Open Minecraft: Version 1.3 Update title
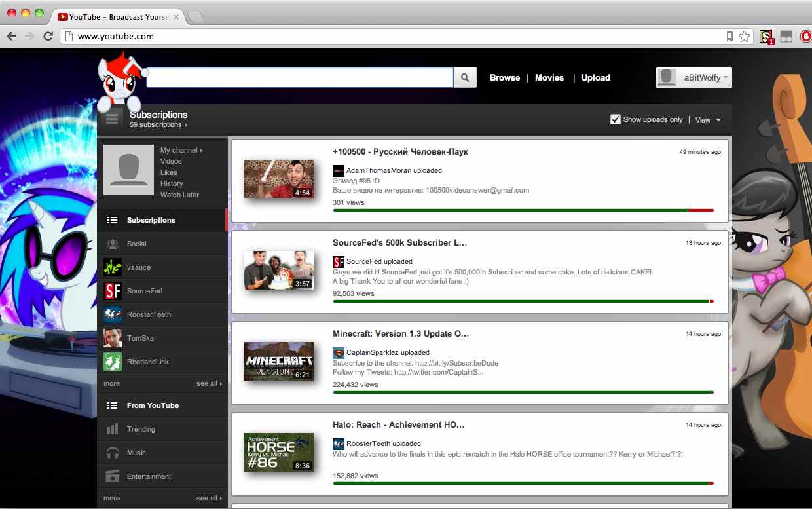Screen dimensions: 812x509 401,333
